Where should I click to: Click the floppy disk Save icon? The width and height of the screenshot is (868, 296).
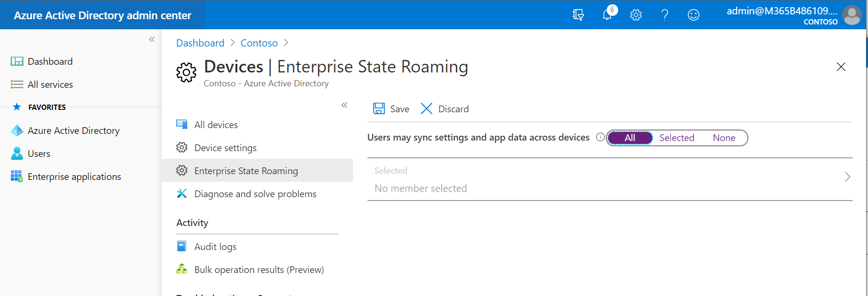pyautogui.click(x=379, y=108)
